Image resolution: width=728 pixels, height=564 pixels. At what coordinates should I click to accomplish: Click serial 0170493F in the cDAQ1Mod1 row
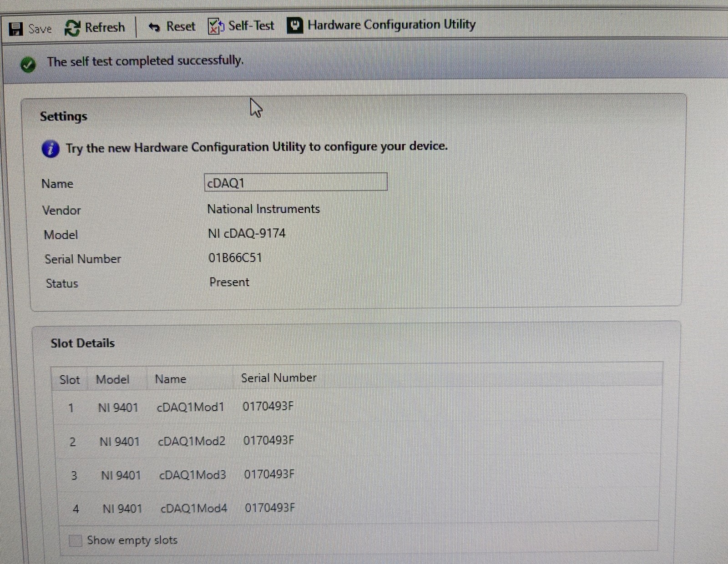click(268, 406)
